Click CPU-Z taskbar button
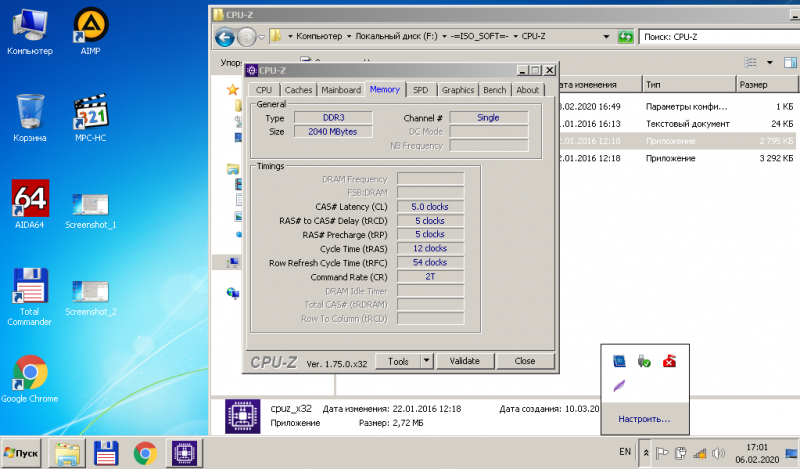Screen dimensions: 800x469 pyautogui.click(x=185, y=453)
